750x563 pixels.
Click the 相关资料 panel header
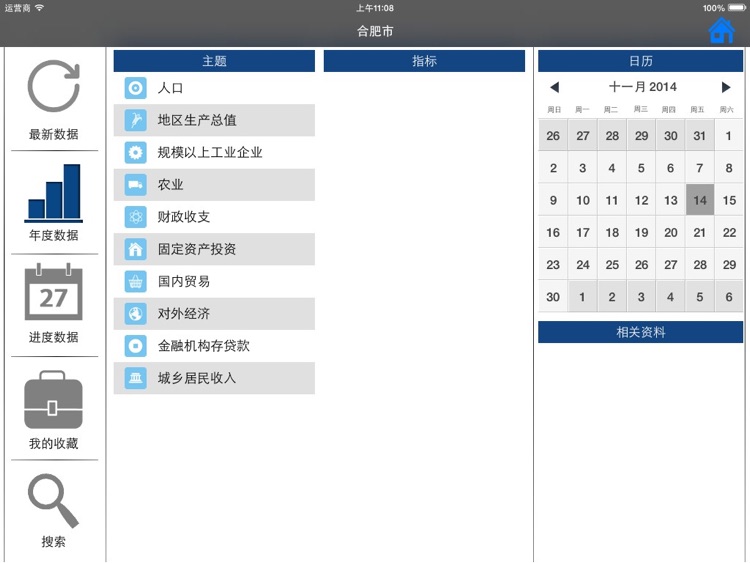tap(640, 332)
